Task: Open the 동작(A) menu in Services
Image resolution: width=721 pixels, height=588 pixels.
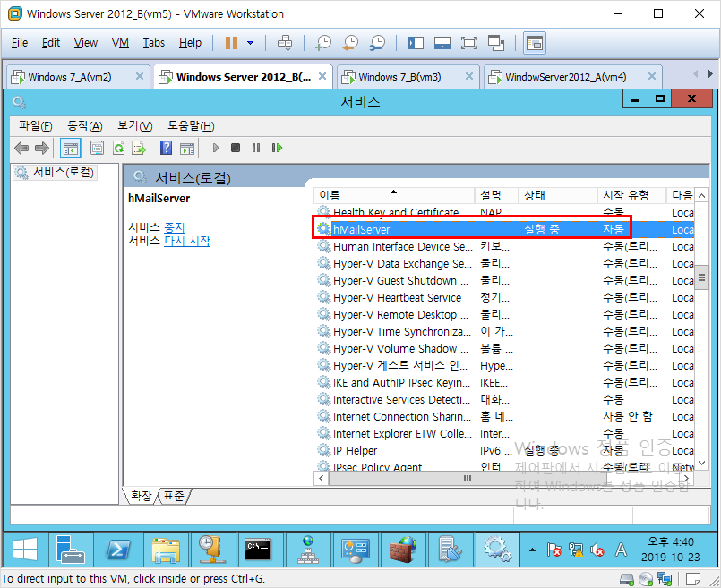Action: click(x=84, y=126)
